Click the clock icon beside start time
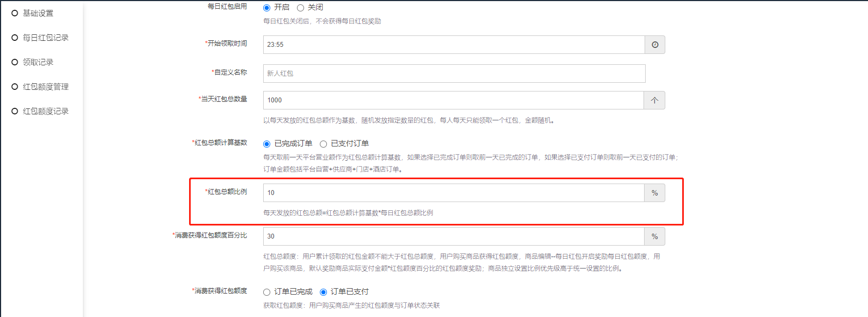This screenshot has height=317, width=868. coord(654,45)
